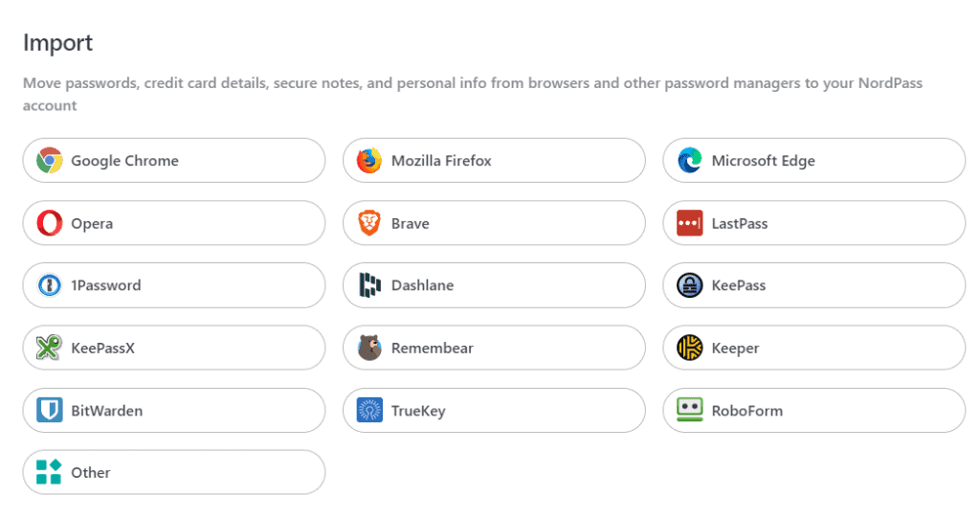Choose Dashlane as import source
The image size is (980, 518).
coord(494,285)
